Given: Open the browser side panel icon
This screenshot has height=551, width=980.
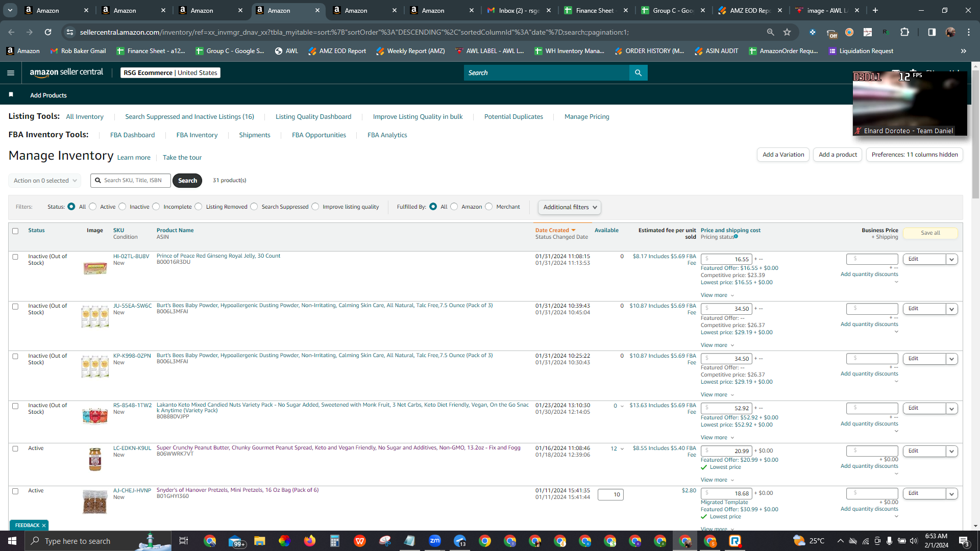Looking at the screenshot, I should click(932, 32).
